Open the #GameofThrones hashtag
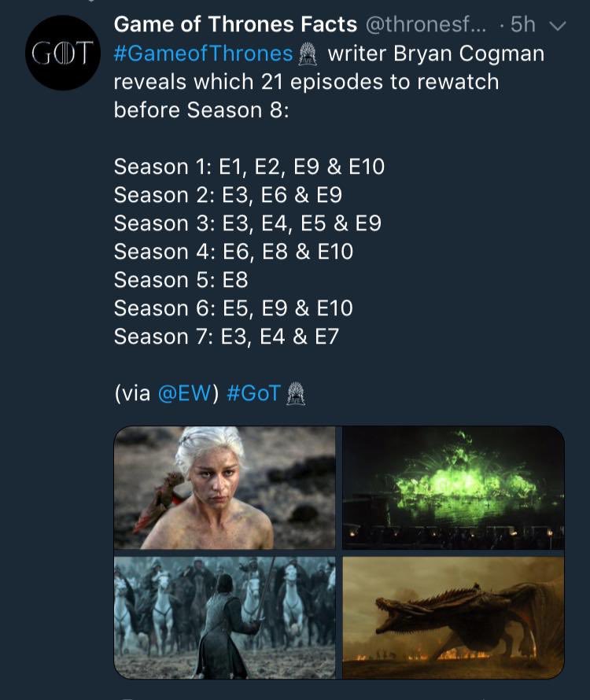Screen dimensions: 590x700 click(203, 53)
